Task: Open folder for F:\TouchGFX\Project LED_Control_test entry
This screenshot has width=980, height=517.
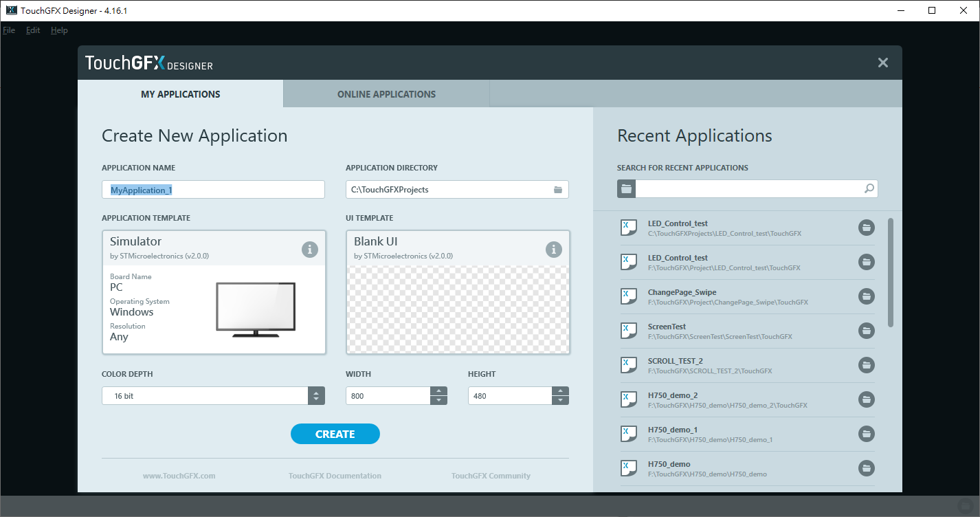Action: (866, 262)
